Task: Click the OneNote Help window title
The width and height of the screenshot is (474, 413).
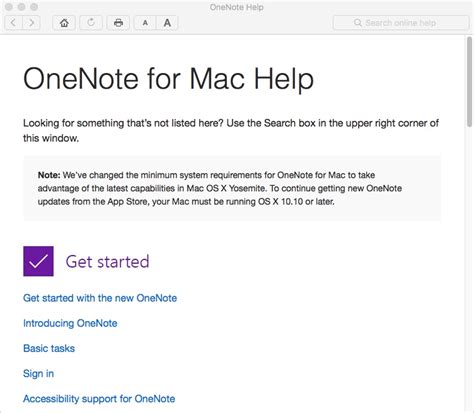Action: click(x=237, y=7)
